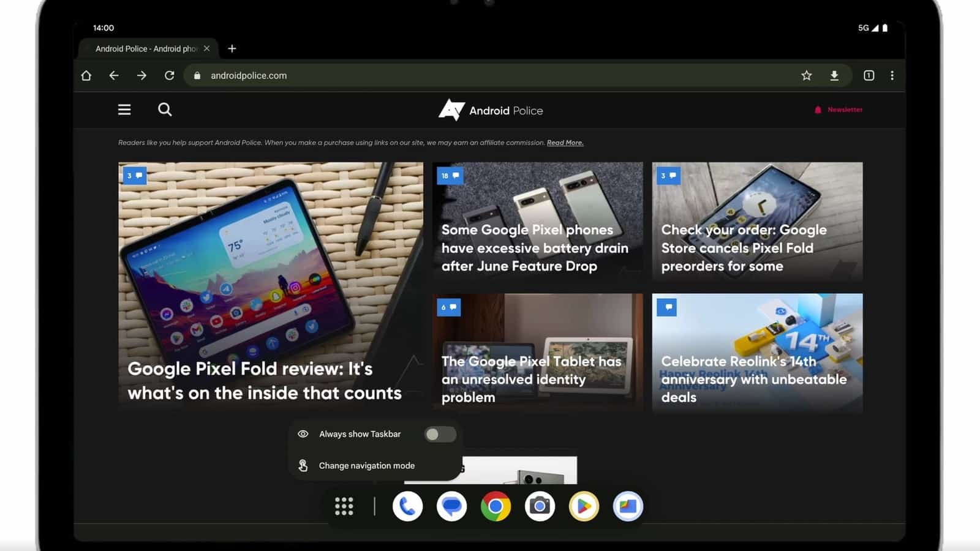Launch the Phone app from taskbar
This screenshot has height=551, width=980.
coord(407,506)
